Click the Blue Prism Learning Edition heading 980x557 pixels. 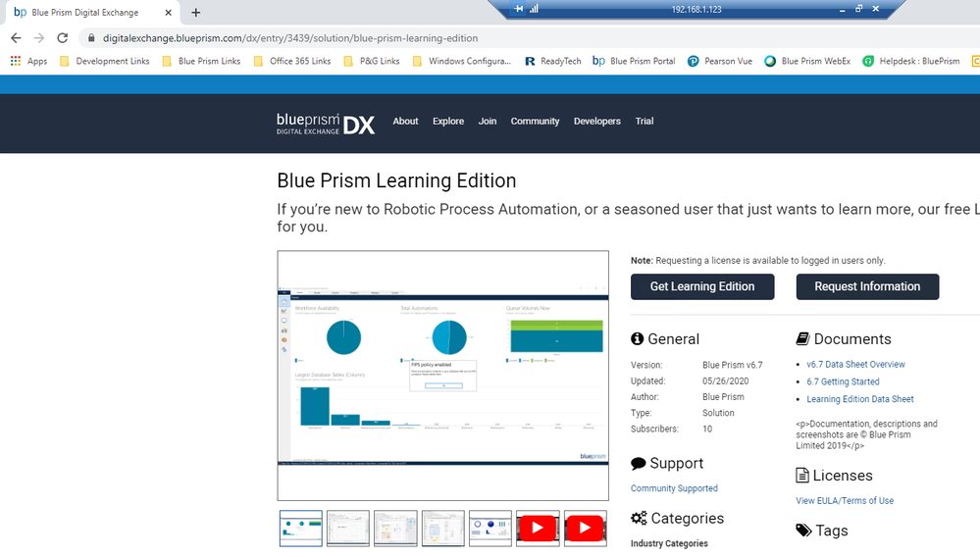pyautogui.click(x=397, y=180)
